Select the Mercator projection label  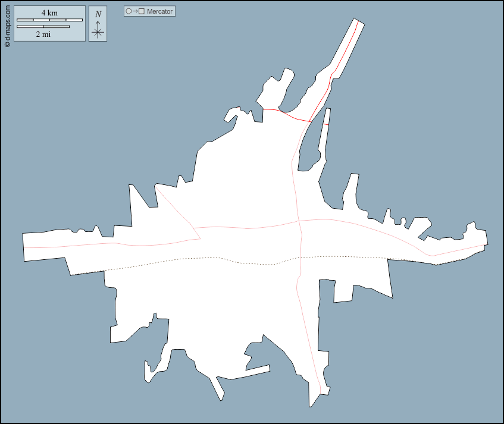[x=160, y=11]
